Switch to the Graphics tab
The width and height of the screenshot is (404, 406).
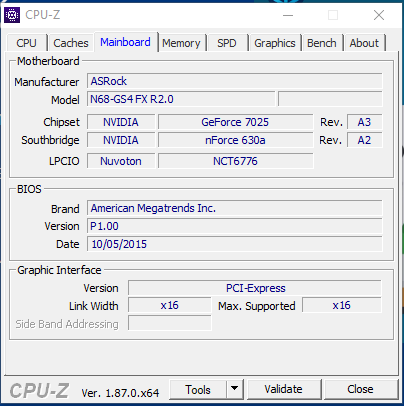pos(275,43)
